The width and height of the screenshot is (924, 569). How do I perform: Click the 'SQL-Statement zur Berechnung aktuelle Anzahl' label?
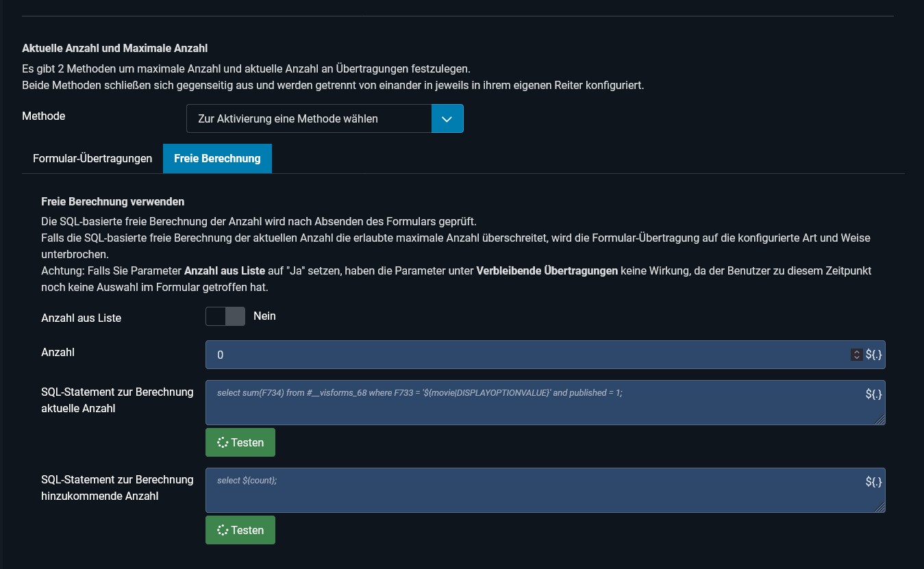117,400
